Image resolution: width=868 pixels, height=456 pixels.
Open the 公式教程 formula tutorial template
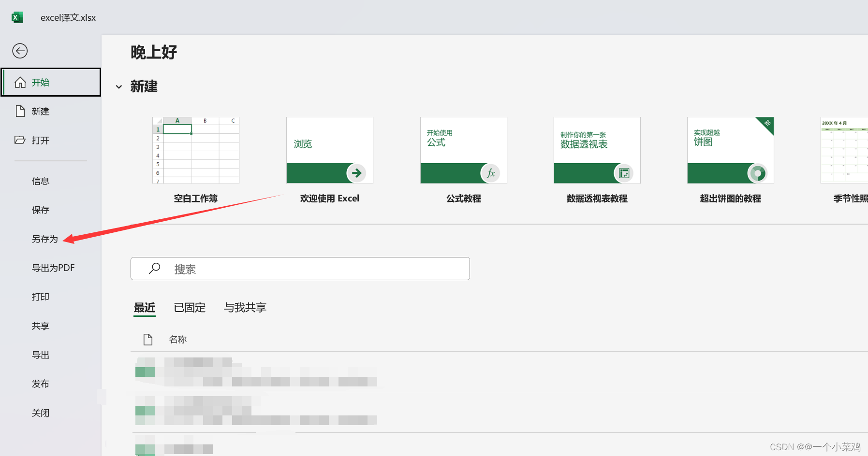(463, 150)
